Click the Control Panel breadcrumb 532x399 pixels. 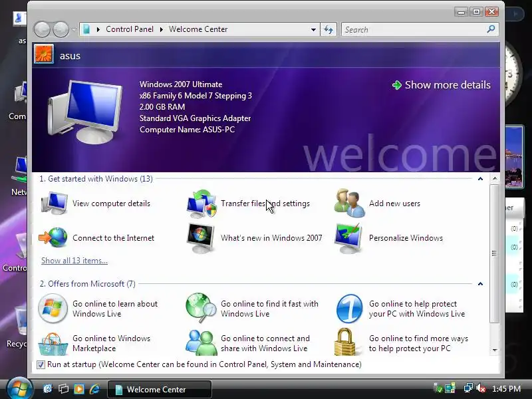point(130,29)
